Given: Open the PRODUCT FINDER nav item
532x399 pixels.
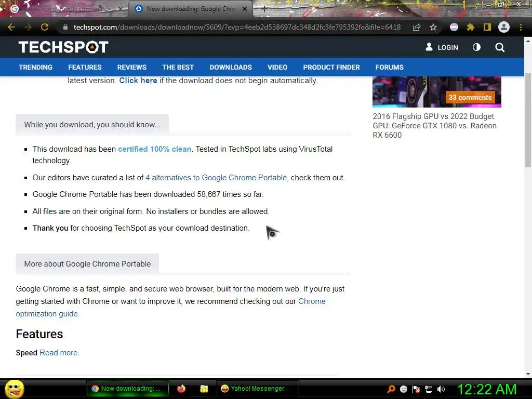Looking at the screenshot, I should (331, 67).
